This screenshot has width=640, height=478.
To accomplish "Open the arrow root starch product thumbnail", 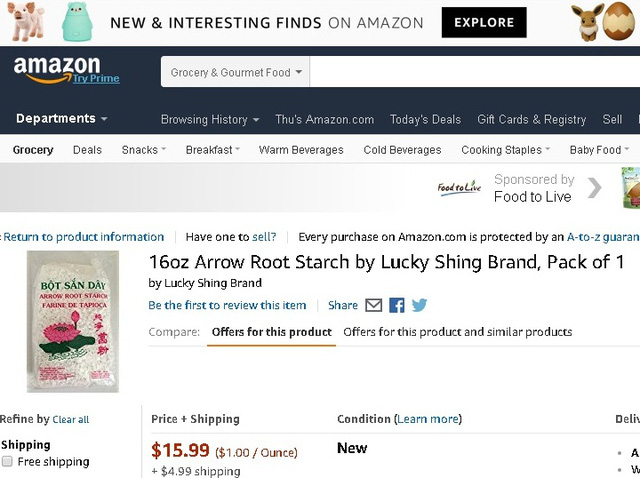I will point(72,320).
